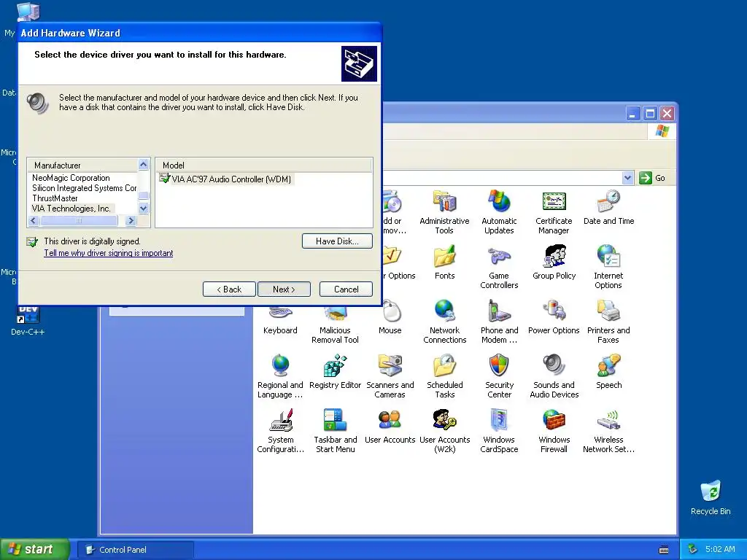The image size is (747, 560).
Task: Click tray icon left of the clock
Action: click(x=692, y=549)
